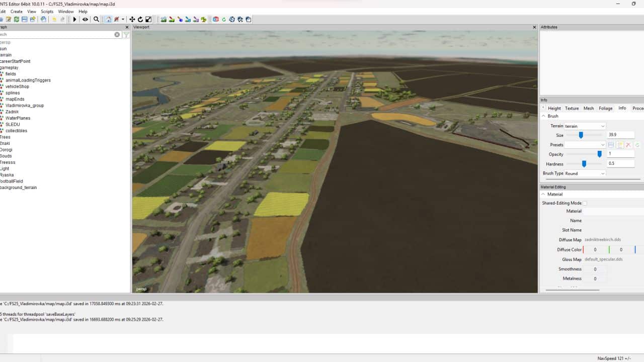Collapse the Brush section
This screenshot has height=362, width=644.
(543, 116)
